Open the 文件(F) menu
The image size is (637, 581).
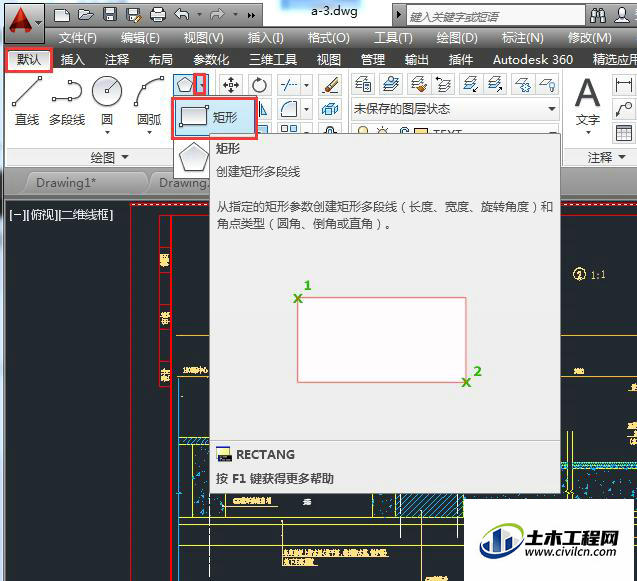point(78,38)
